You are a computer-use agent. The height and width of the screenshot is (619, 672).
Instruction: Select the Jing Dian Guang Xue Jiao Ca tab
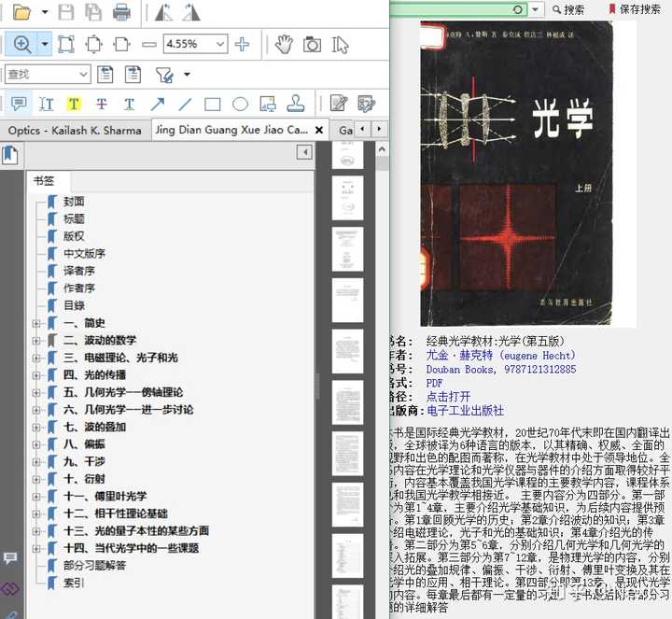(231, 130)
